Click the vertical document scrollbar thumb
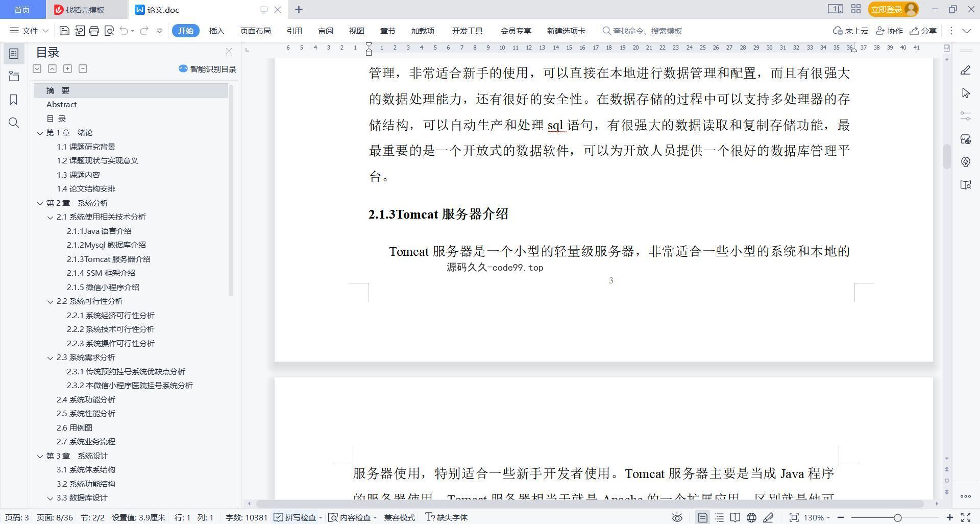The image size is (980, 524). click(x=947, y=156)
